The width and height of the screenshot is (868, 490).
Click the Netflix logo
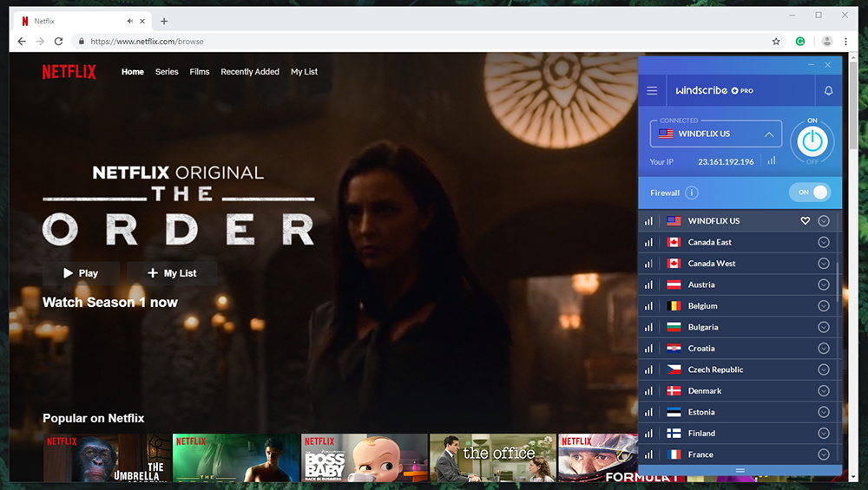[69, 72]
